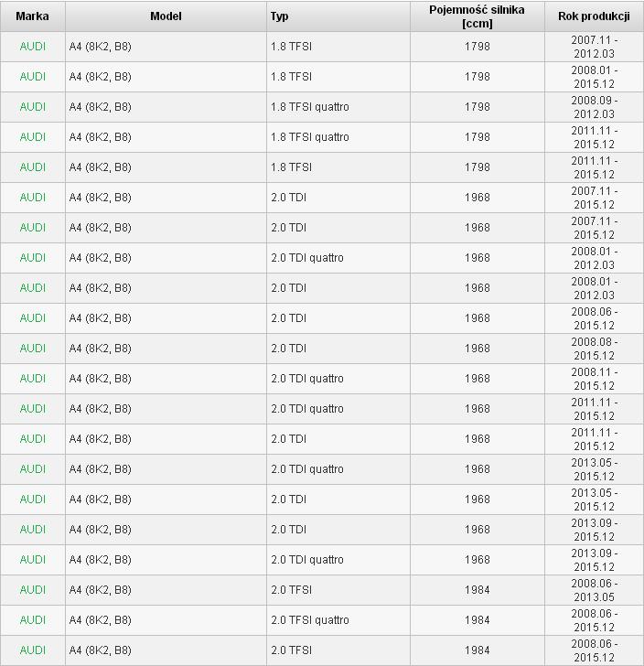Image resolution: width=644 pixels, height=666 pixels.
Task: Open AUDI link in the last table row
Action: [32, 650]
